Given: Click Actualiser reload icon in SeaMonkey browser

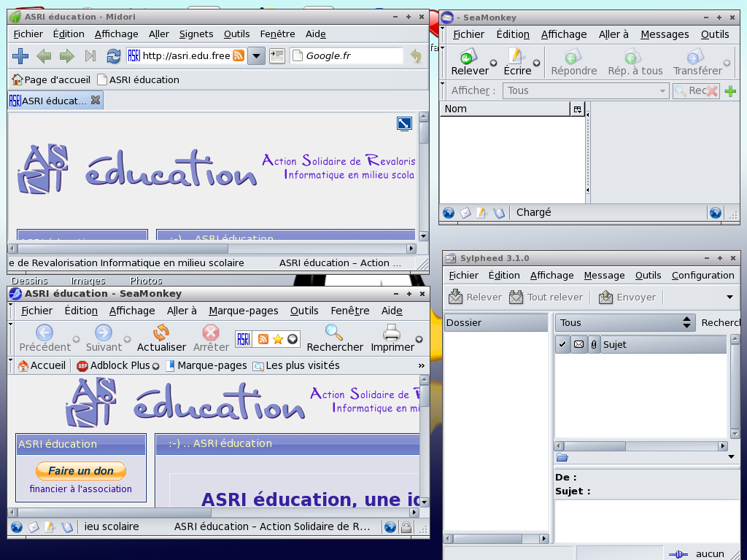Looking at the screenshot, I should click(161, 332).
